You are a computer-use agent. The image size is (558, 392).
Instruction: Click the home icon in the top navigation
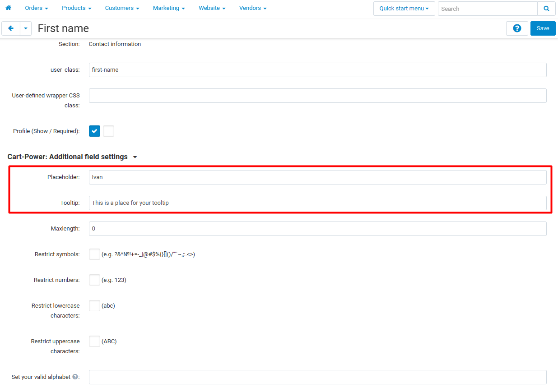[x=9, y=8]
